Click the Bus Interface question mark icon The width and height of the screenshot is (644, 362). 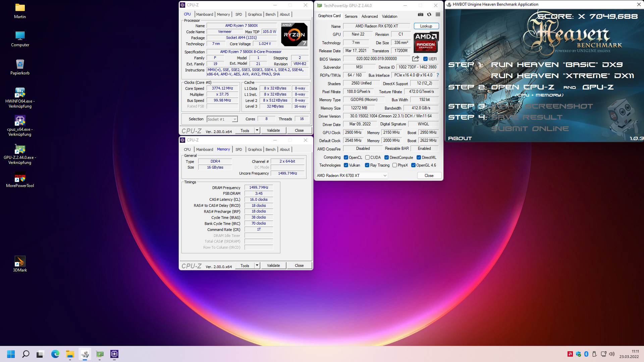(x=438, y=75)
